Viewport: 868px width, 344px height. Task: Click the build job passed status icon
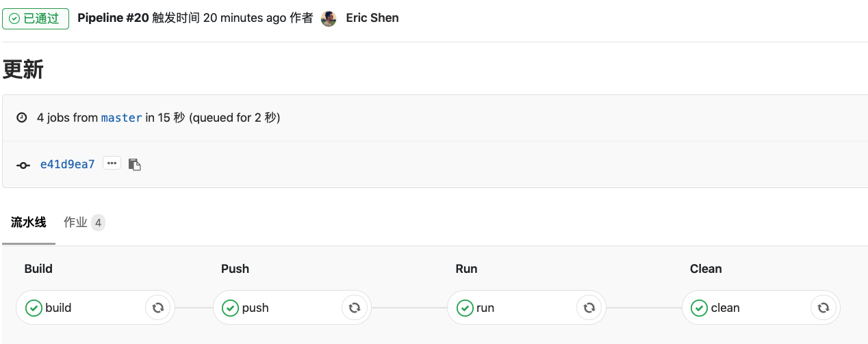[x=34, y=308]
